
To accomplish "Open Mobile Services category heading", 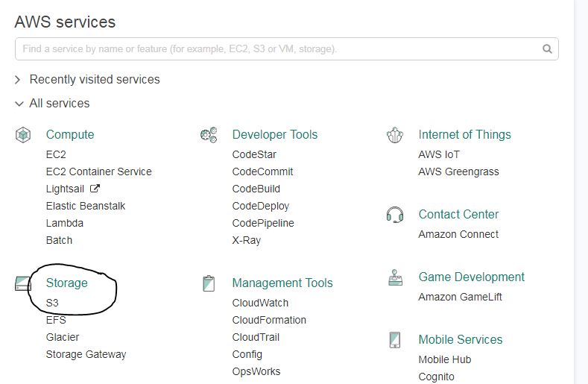I will (x=460, y=339).
